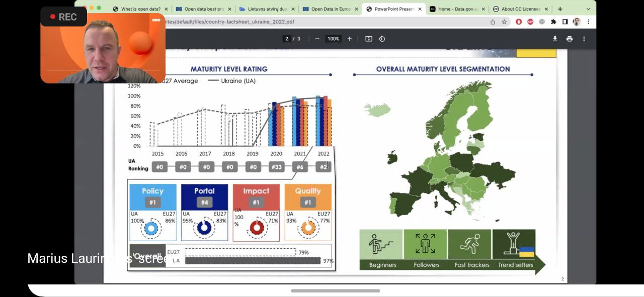Click the Quality #1 card

(x=308, y=212)
